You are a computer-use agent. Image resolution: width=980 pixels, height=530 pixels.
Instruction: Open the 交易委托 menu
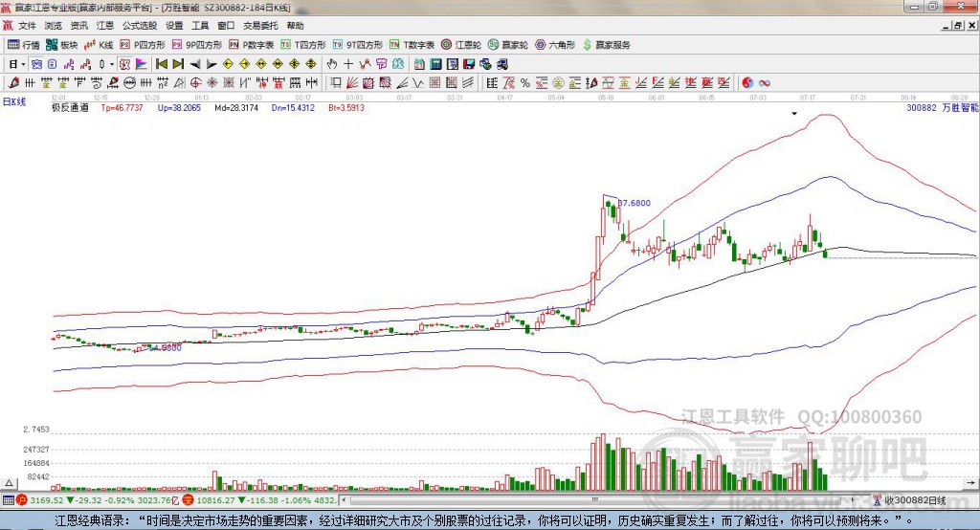tap(260, 26)
